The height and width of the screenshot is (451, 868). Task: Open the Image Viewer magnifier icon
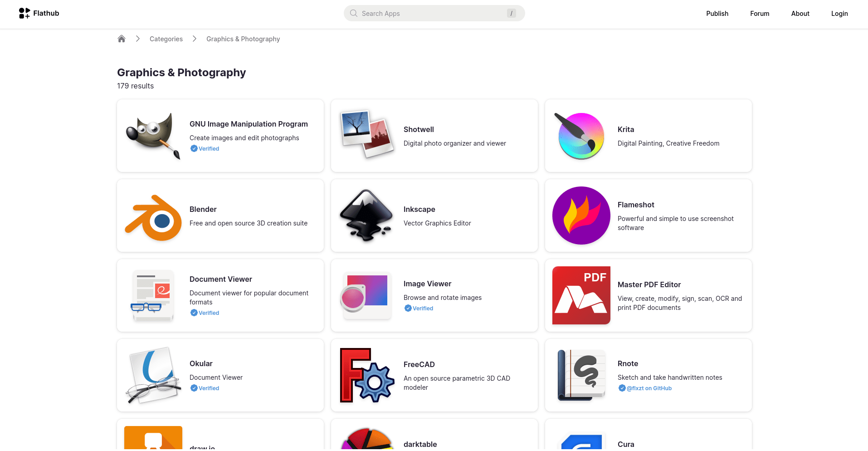(366, 295)
